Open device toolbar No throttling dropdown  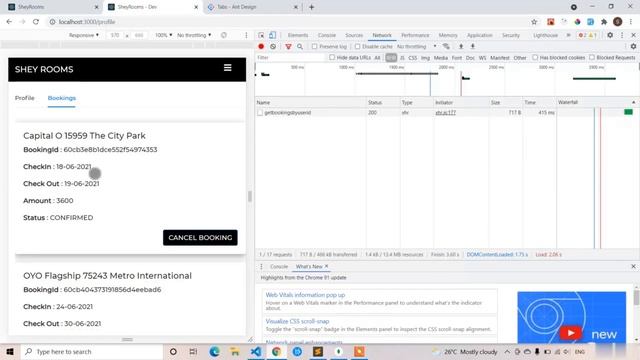coord(194,35)
